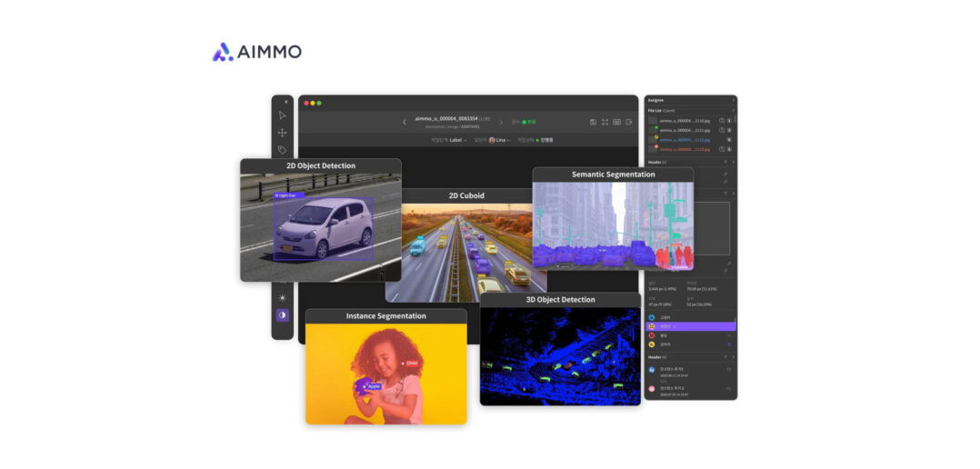Toggle the contrast tool in the toolbar

(x=282, y=315)
